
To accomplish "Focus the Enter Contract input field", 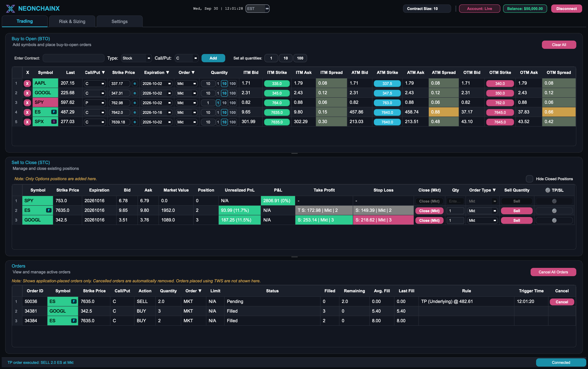I will click(x=73, y=58).
